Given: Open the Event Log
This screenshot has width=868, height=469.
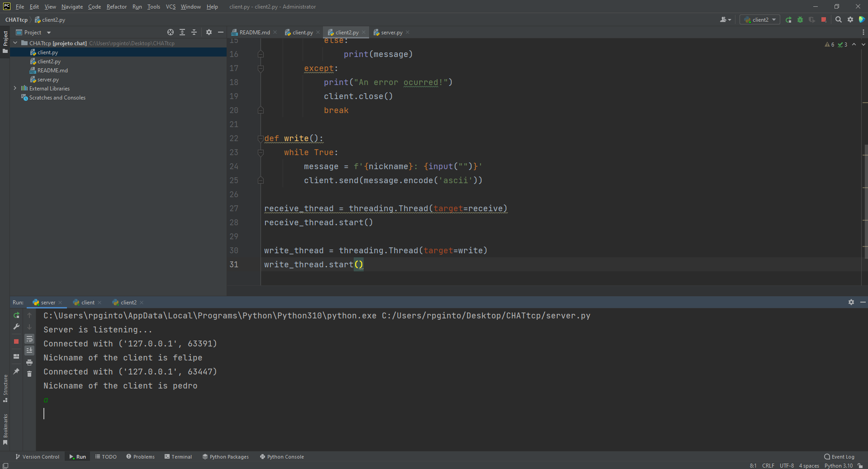Looking at the screenshot, I should (839, 456).
